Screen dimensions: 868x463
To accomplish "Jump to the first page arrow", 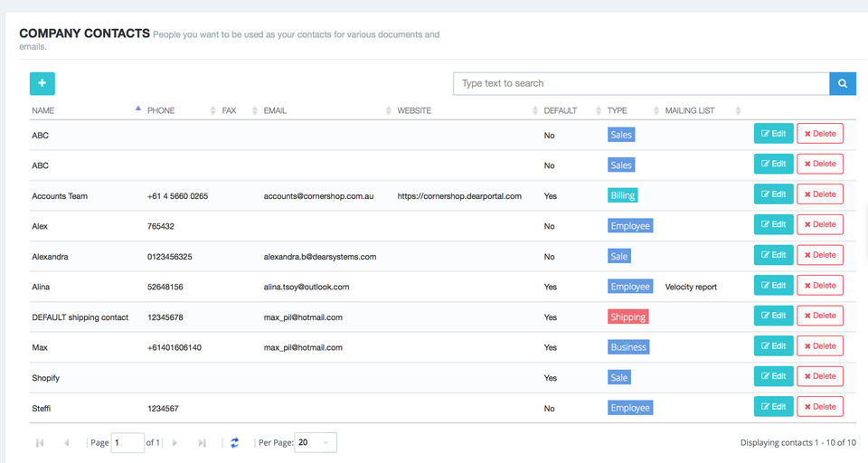I will [40, 442].
